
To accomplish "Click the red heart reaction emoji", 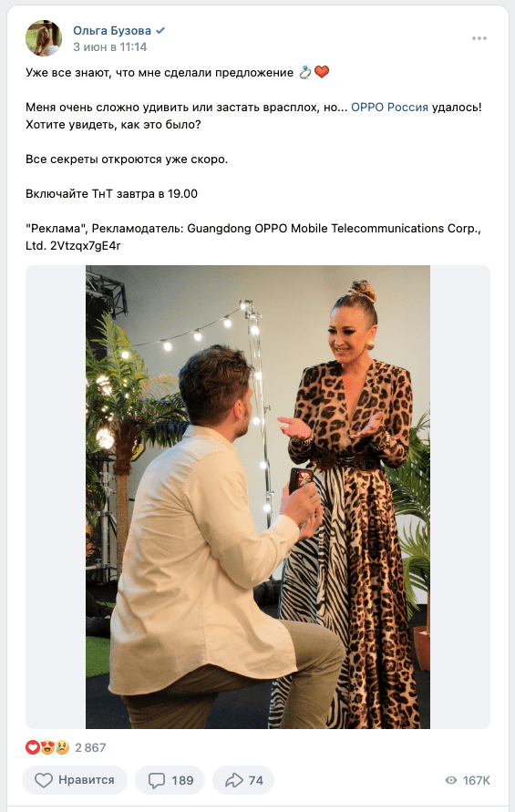I will point(33,747).
